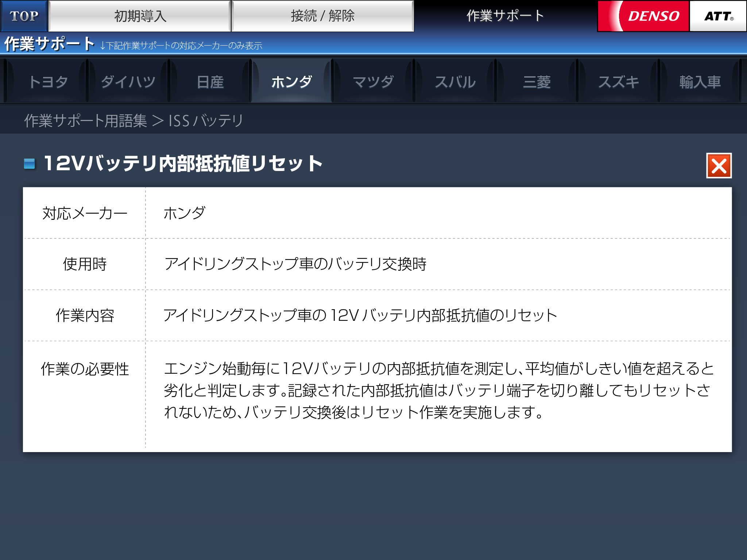
Task: Click ISSバッテリ breadcrumb item
Action: click(x=206, y=121)
